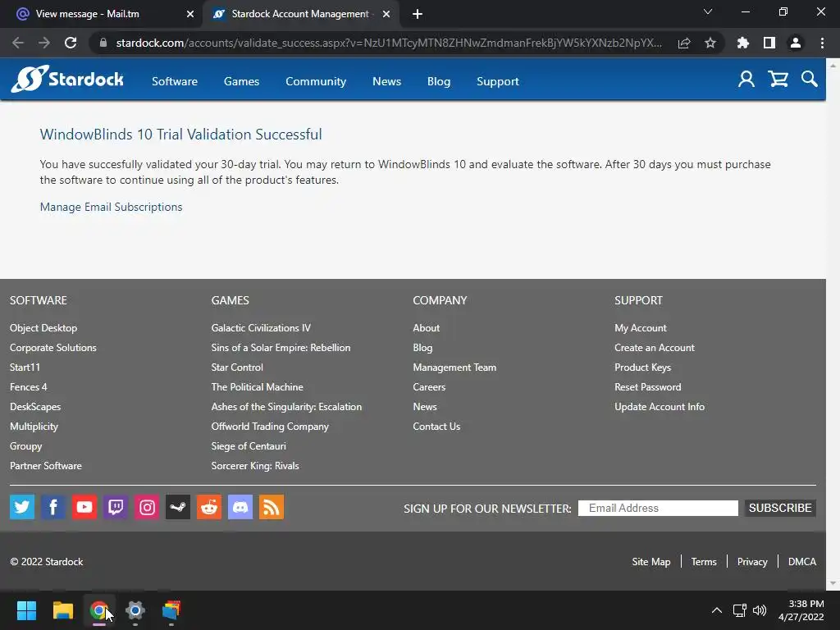Open Stardock's Reddit icon
This screenshot has width=840, height=630.
point(209,507)
